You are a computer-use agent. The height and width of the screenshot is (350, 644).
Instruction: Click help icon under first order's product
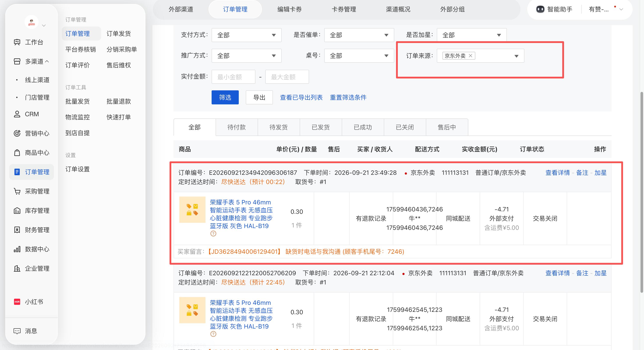(x=213, y=234)
